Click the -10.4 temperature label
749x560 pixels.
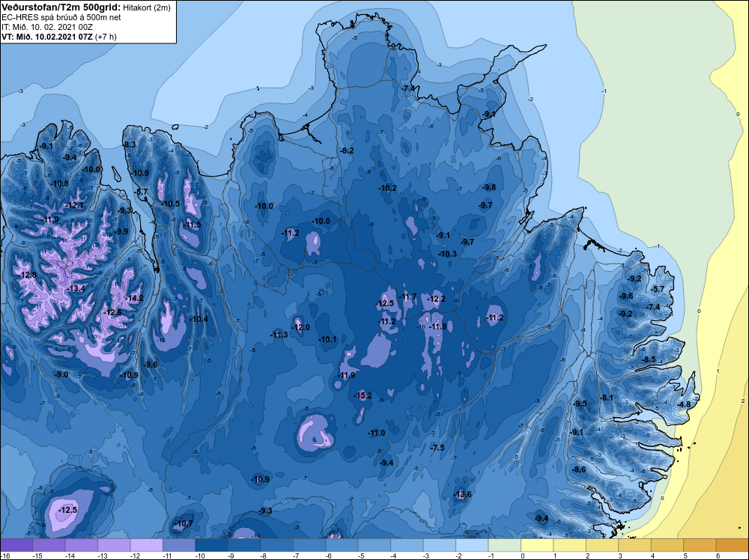coord(198,319)
